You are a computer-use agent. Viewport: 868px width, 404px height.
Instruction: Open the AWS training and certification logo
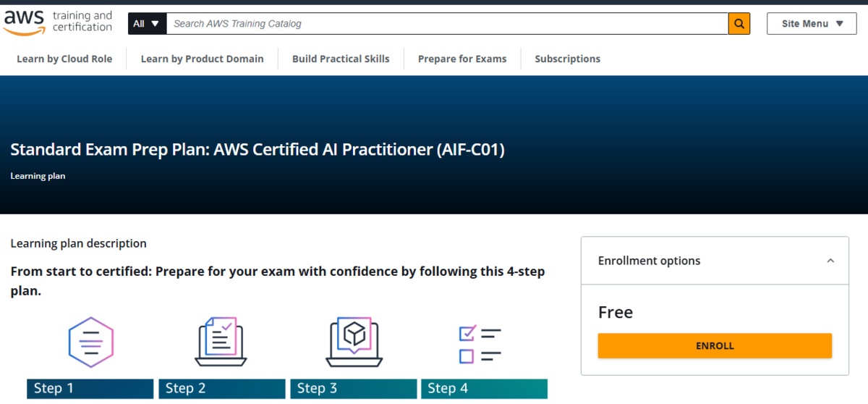pos(58,22)
